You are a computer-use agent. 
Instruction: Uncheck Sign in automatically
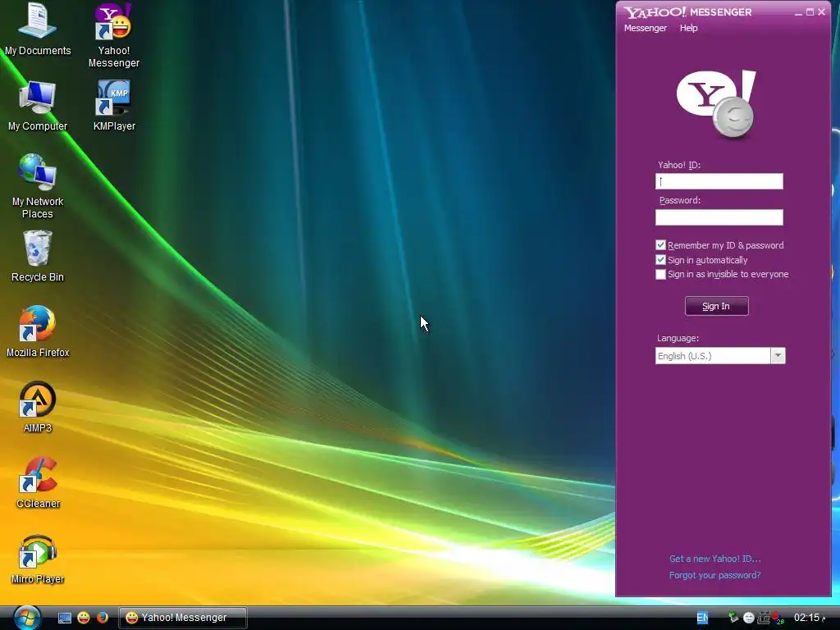(x=660, y=260)
